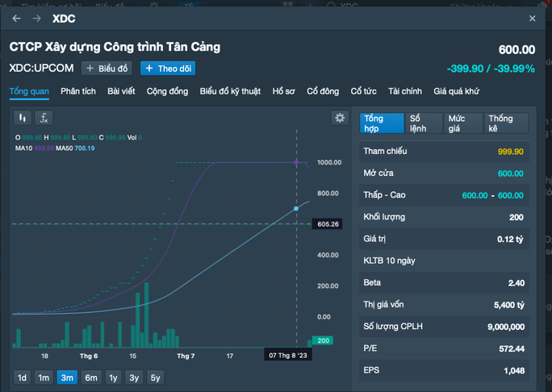Open the candlestick chart type icon
The image size is (552, 392).
tap(23, 118)
